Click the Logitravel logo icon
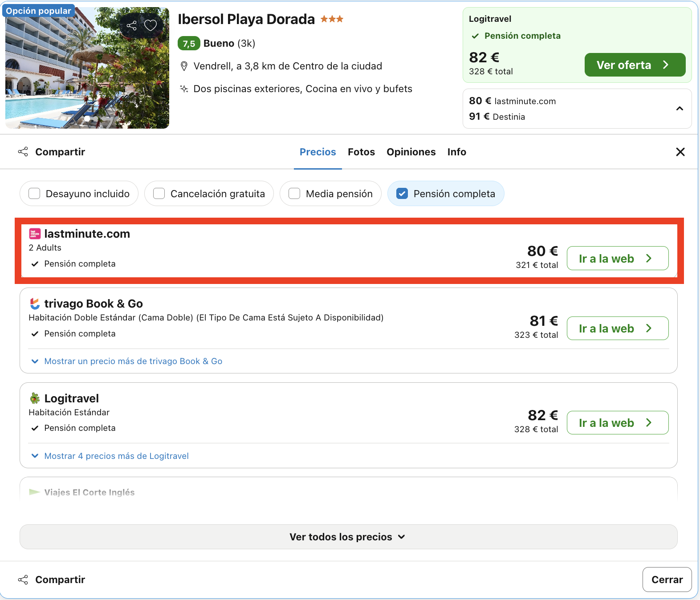The height and width of the screenshot is (600, 700). pyautogui.click(x=35, y=398)
